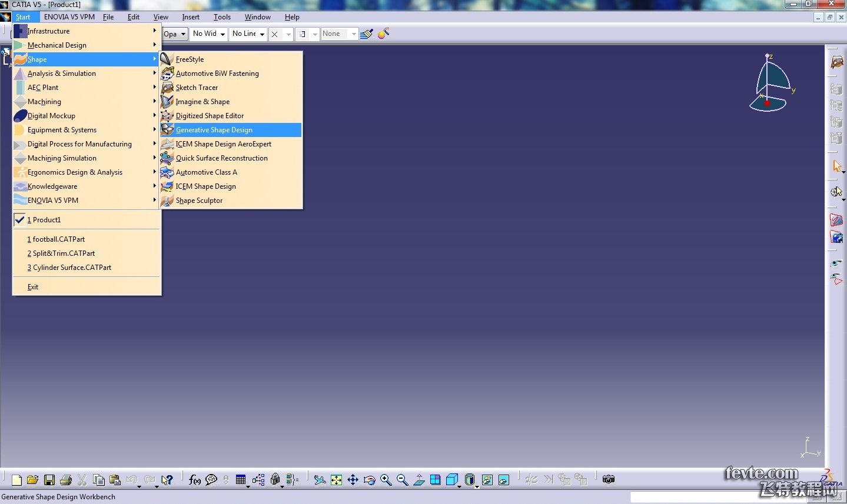Image resolution: width=847 pixels, height=504 pixels.
Task: Open the Design Table grid icon
Action: (x=241, y=480)
